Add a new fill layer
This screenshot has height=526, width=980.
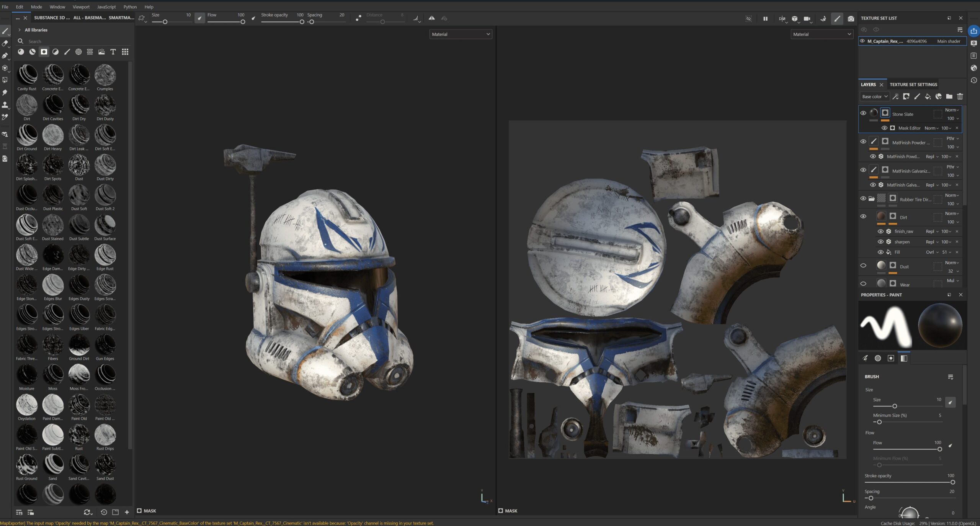click(x=928, y=97)
